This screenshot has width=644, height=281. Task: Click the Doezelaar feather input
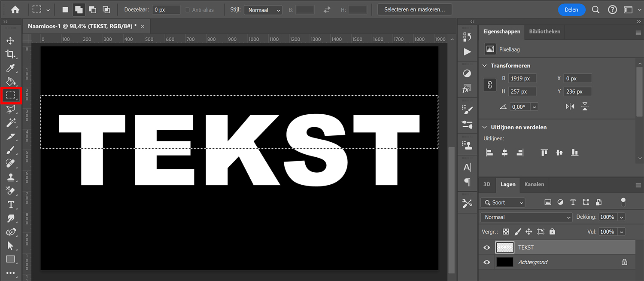(166, 10)
